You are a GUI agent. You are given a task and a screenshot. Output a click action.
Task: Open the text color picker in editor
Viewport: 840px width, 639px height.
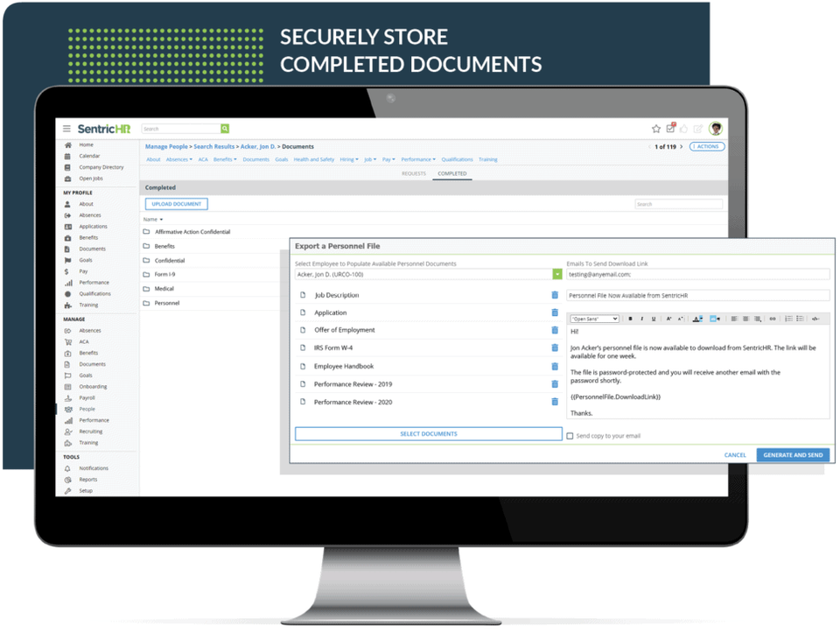(697, 319)
